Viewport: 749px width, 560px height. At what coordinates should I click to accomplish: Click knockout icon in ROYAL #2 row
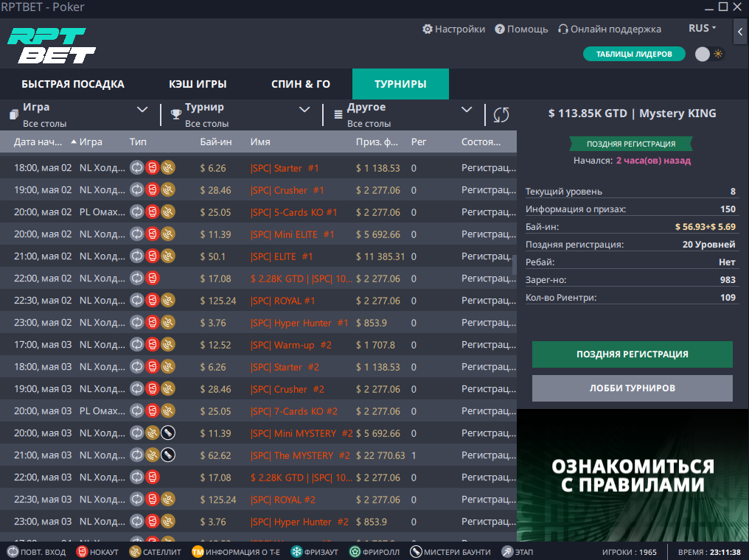[153, 500]
